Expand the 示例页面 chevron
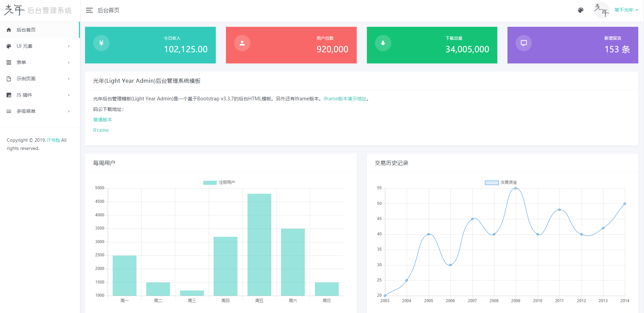Viewport: 644px width, 313px height. (69, 79)
